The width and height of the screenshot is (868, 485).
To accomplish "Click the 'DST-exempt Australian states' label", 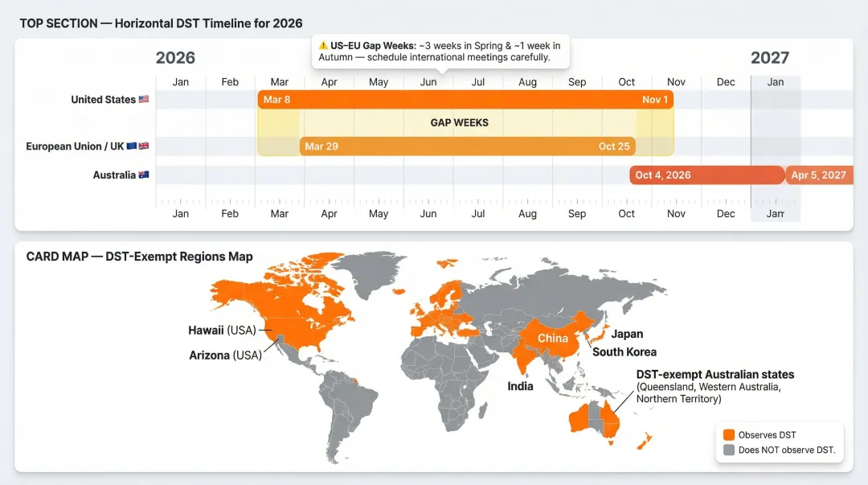I will tap(714, 374).
